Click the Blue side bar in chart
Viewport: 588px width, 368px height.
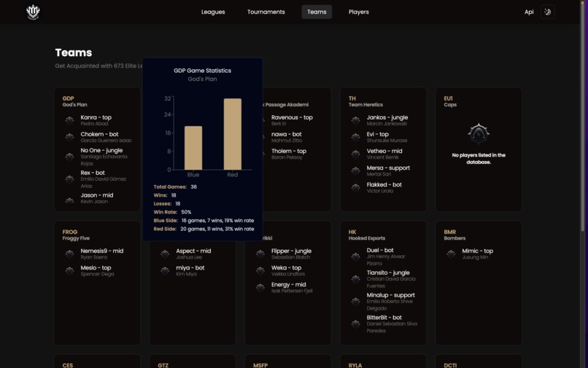(193, 148)
